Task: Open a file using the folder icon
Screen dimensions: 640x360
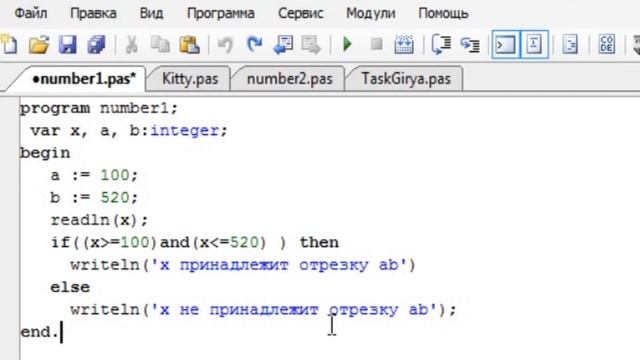Action: click(x=39, y=44)
